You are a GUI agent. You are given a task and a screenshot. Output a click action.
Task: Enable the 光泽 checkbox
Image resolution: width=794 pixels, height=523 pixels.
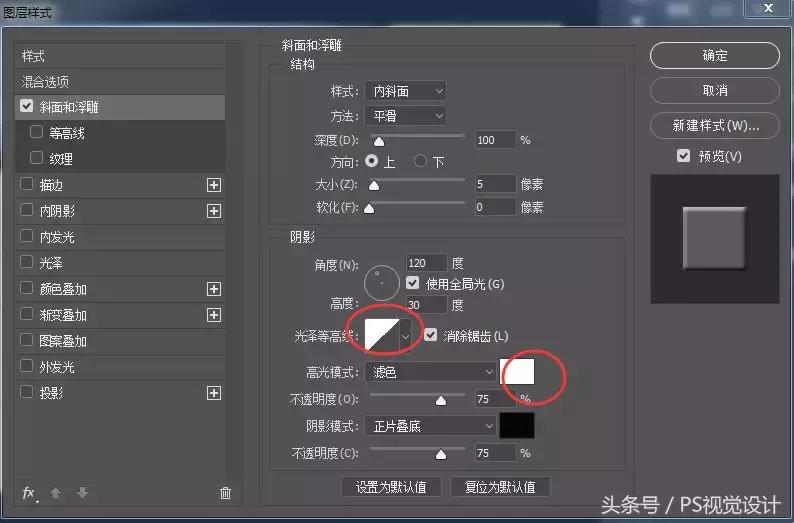point(26,261)
